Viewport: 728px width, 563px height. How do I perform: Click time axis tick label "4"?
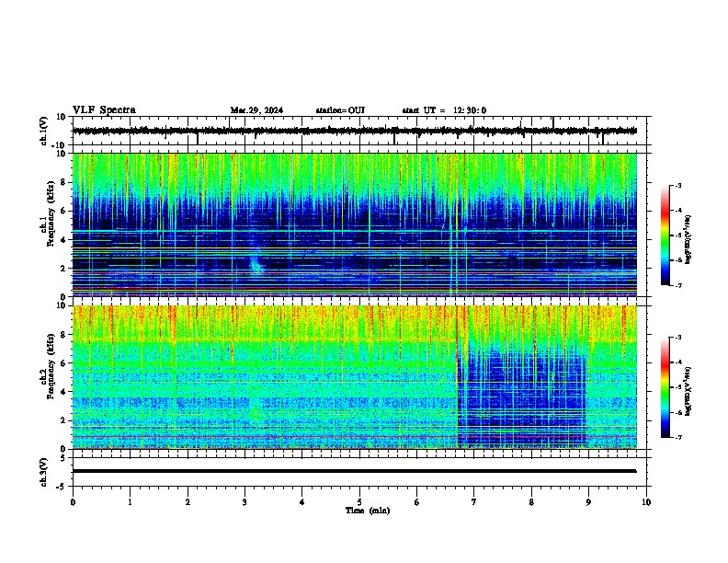(302, 502)
